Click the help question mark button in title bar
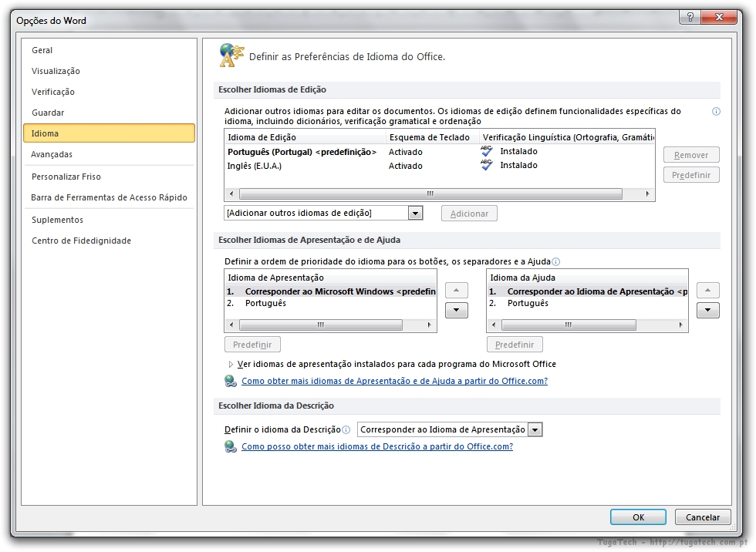756x552 pixels. click(690, 17)
